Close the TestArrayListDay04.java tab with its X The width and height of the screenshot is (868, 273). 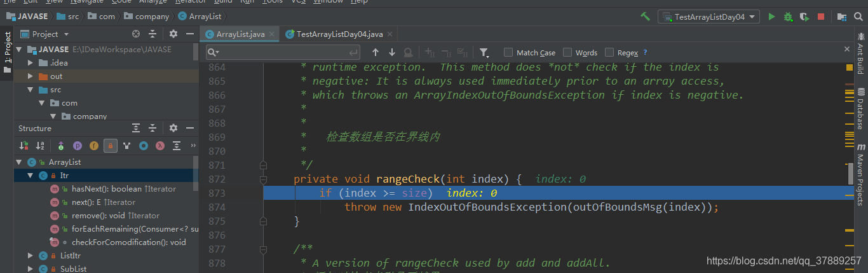389,34
